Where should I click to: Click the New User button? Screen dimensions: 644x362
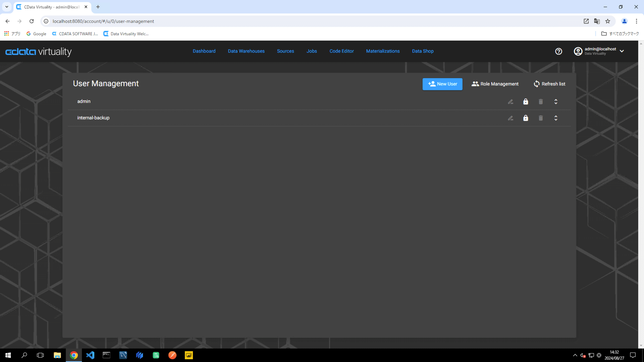pos(442,84)
